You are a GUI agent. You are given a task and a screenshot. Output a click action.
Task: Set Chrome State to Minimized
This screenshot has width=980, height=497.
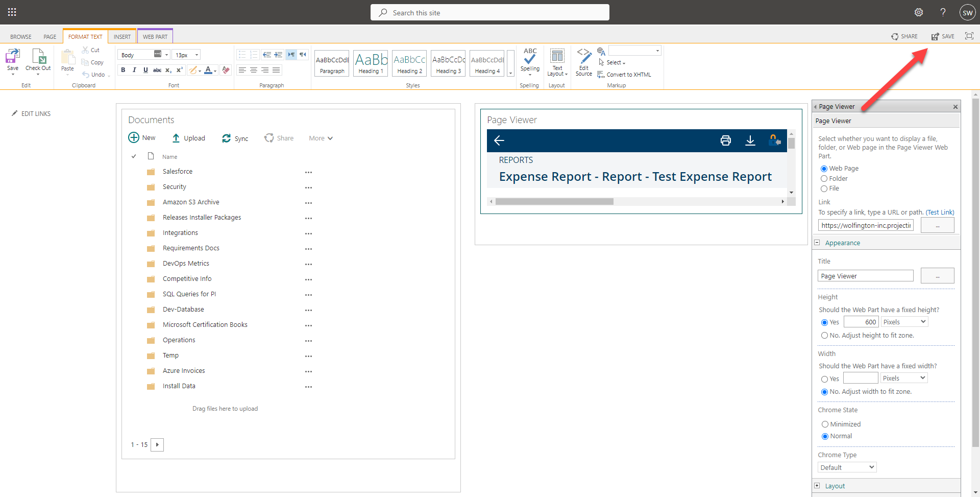coord(825,424)
